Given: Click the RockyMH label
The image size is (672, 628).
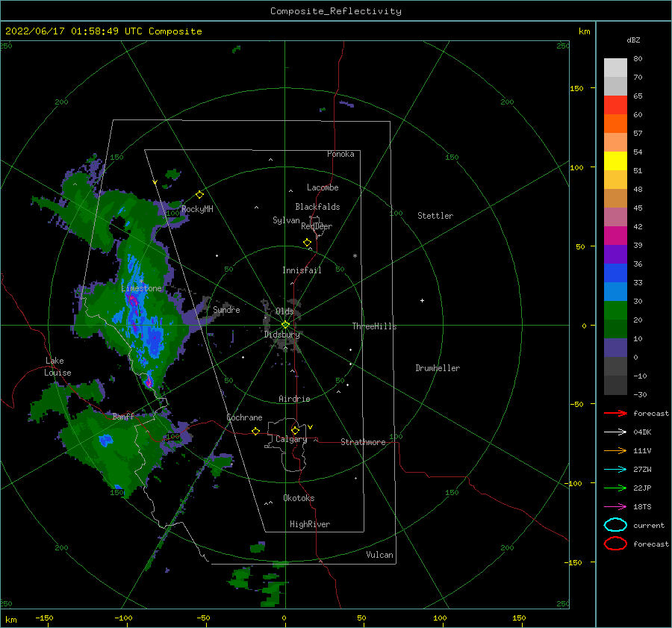Looking at the screenshot, I should click(197, 209).
